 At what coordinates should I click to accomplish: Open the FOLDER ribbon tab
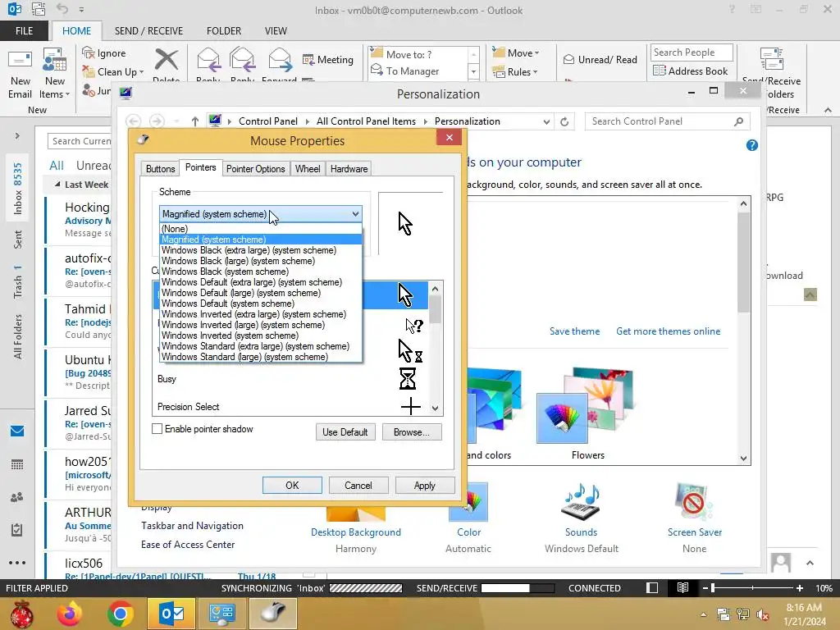(x=224, y=31)
